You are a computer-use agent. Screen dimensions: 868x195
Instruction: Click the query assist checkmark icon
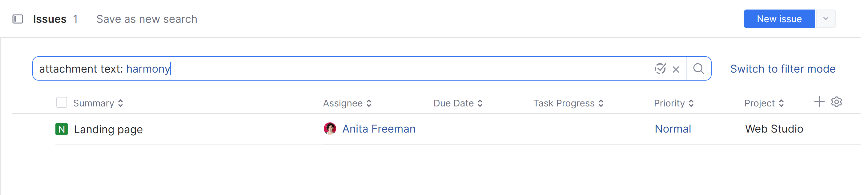[x=660, y=69]
